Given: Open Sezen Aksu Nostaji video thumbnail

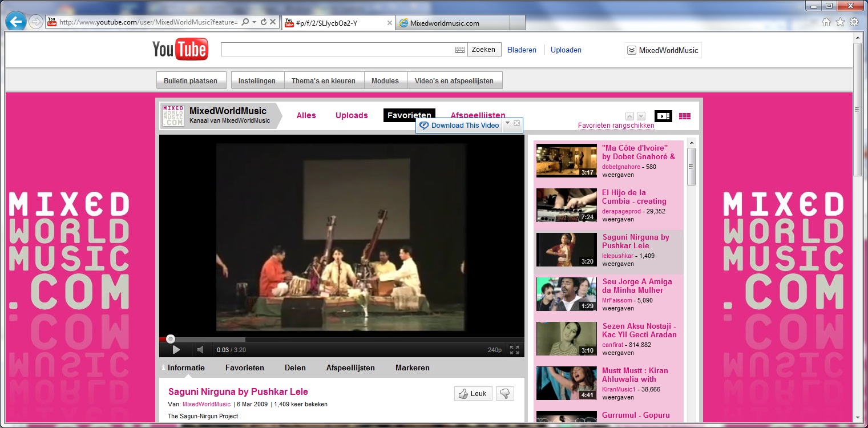Looking at the screenshot, I should 567,339.
